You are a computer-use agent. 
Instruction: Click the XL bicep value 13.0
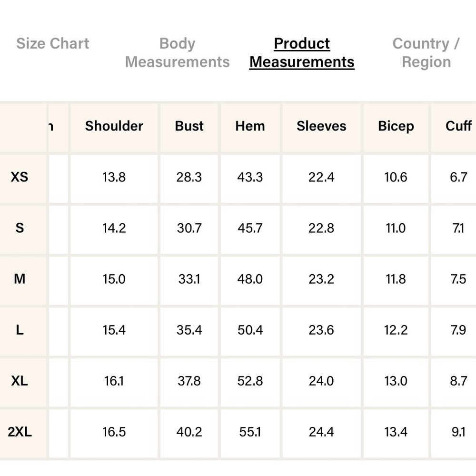(396, 381)
